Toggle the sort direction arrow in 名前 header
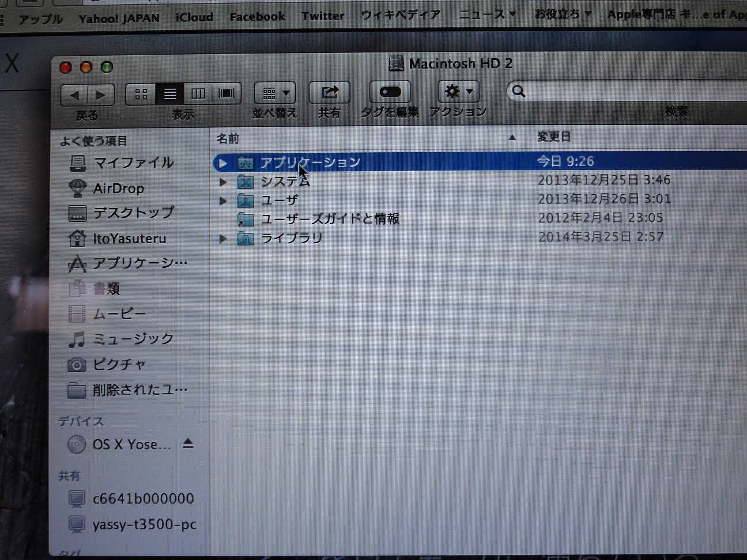Image resolution: width=747 pixels, height=560 pixels. pyautogui.click(x=512, y=137)
